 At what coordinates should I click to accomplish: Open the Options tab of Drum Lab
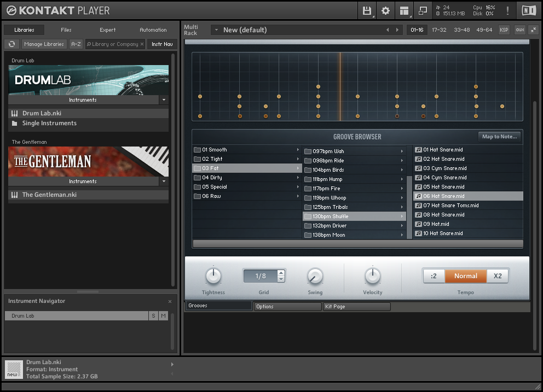[x=287, y=307]
